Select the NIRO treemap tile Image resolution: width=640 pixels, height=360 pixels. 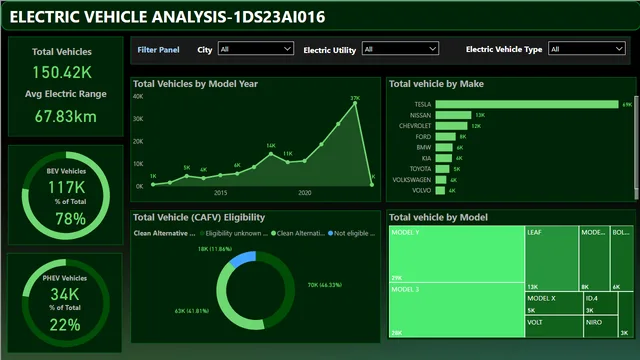[x=600, y=326]
